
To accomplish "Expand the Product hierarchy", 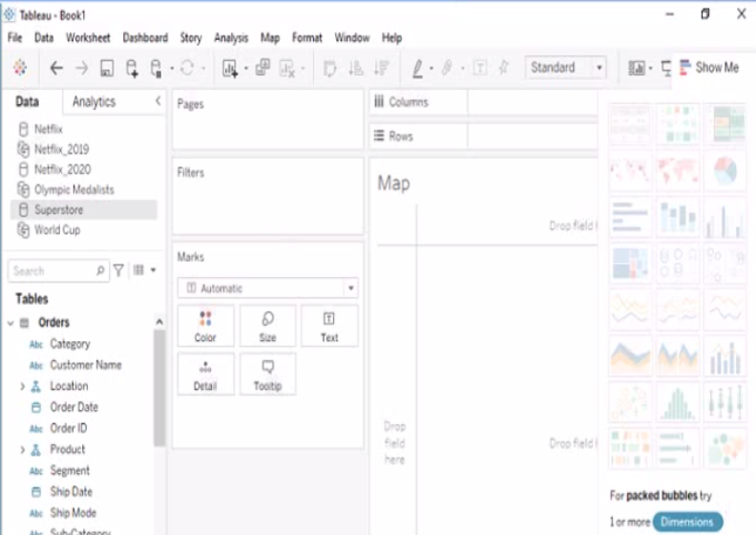I will pyautogui.click(x=22, y=449).
